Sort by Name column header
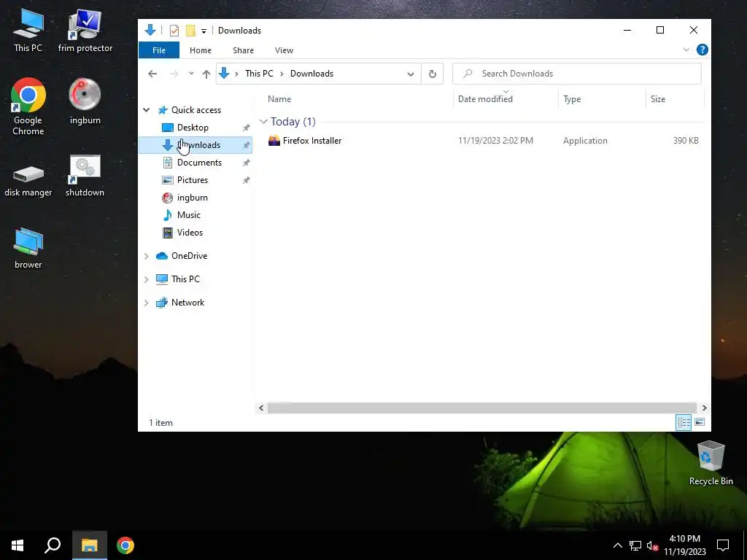Image resolution: width=747 pixels, height=560 pixels. pos(279,99)
